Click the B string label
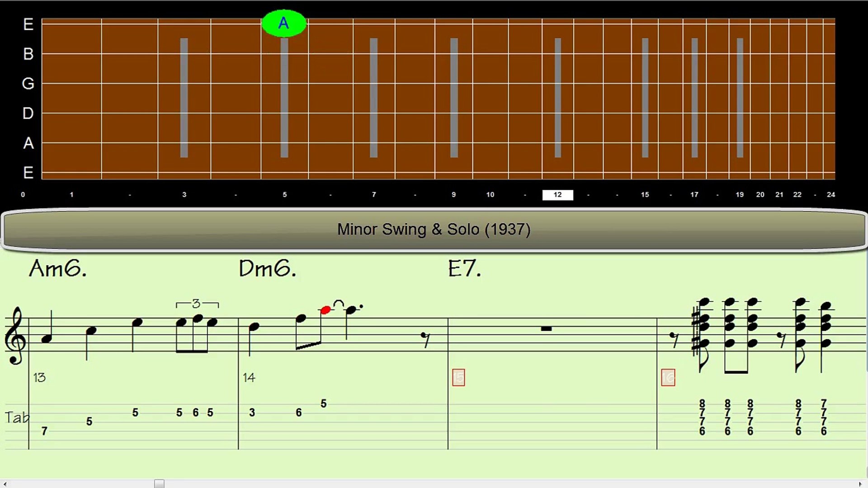868x488 pixels. (28, 54)
